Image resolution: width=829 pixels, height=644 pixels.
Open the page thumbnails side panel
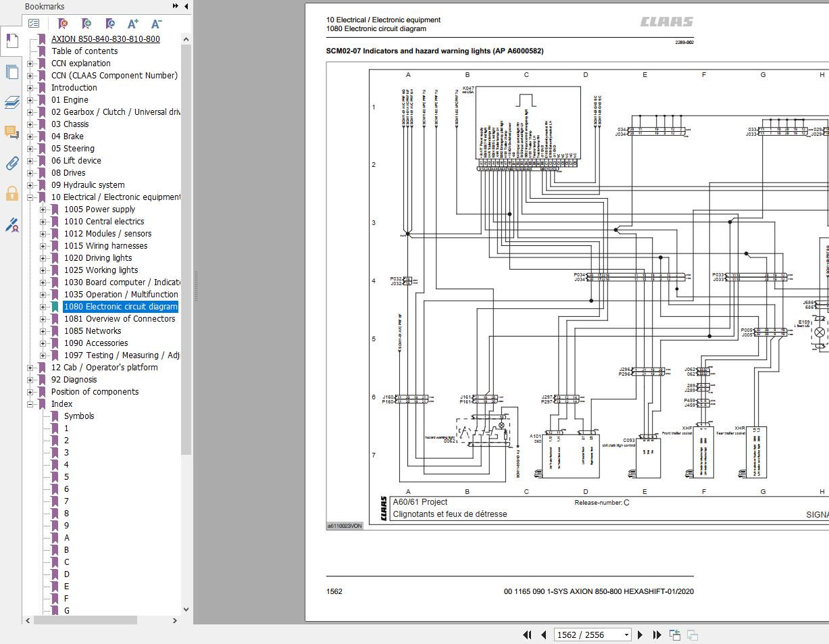pos(11,72)
